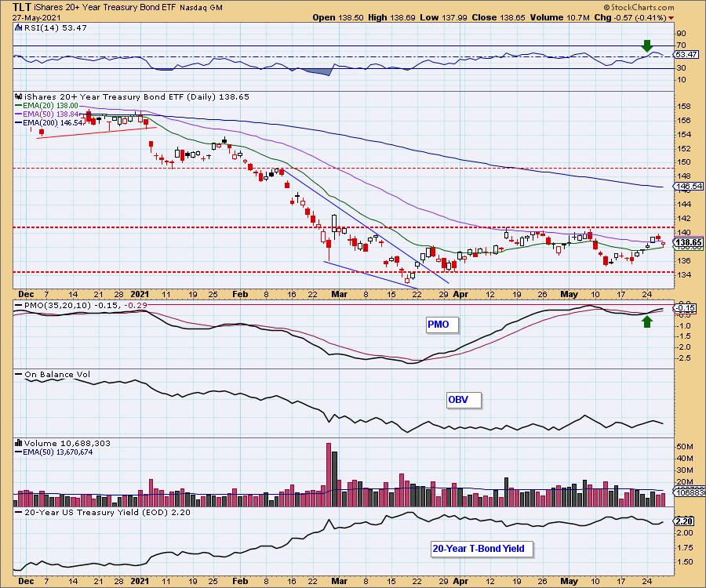Click the 158 price axis label
This screenshot has width=706, height=588.
[683, 107]
